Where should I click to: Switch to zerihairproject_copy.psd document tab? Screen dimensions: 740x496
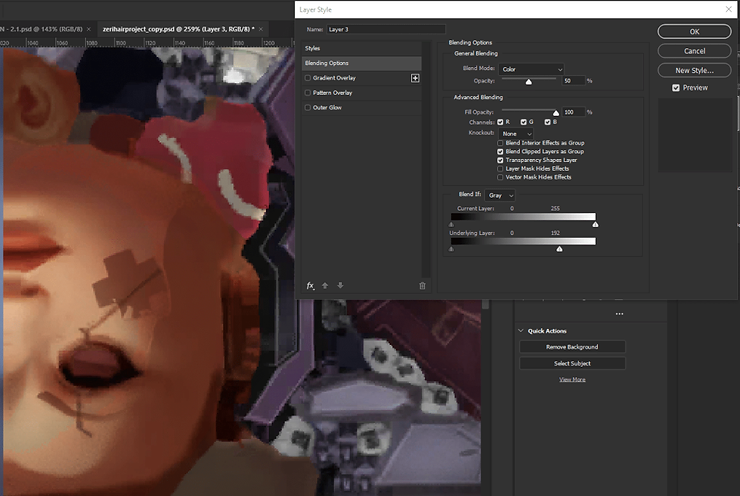(x=176, y=29)
